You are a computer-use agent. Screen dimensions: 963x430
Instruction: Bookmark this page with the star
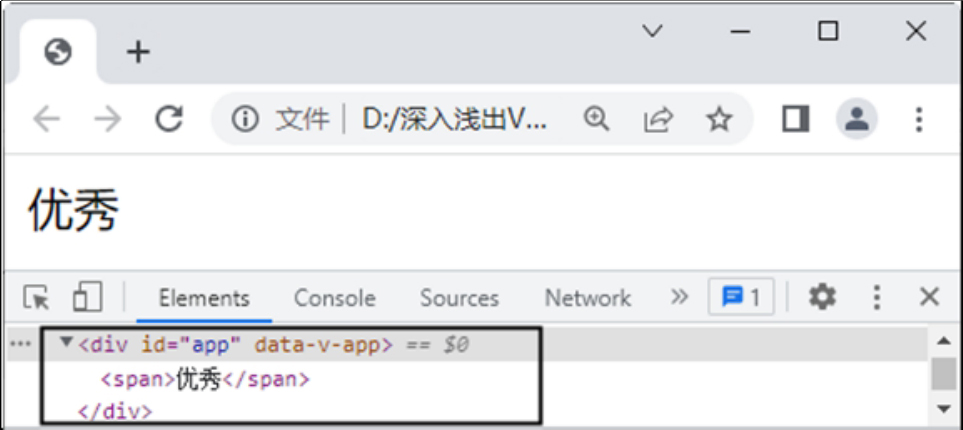pos(719,119)
